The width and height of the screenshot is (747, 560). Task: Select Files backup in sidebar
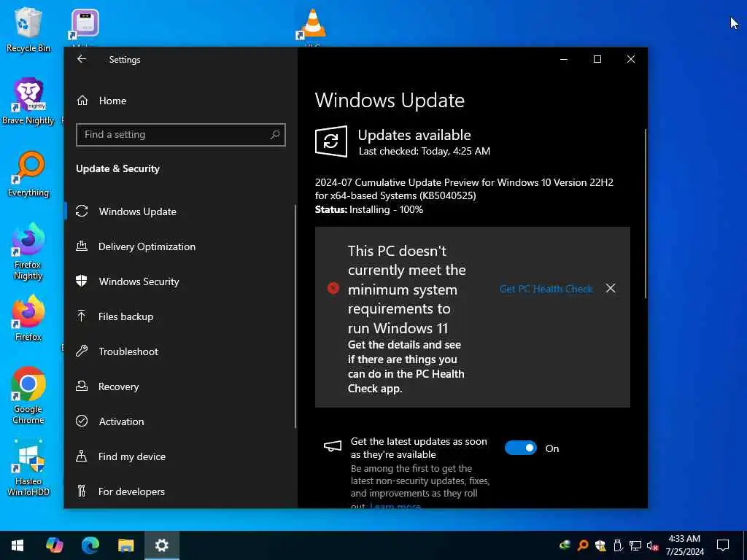point(179,316)
